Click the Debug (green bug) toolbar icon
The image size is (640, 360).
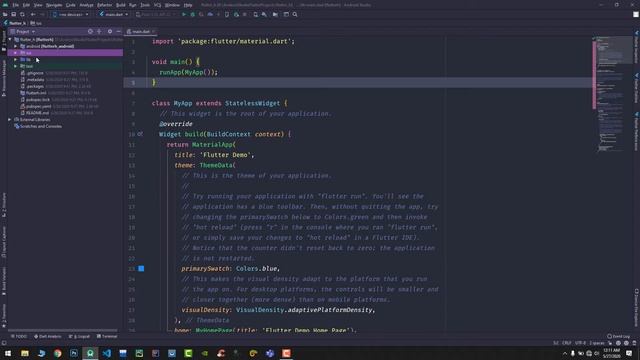[193, 14]
